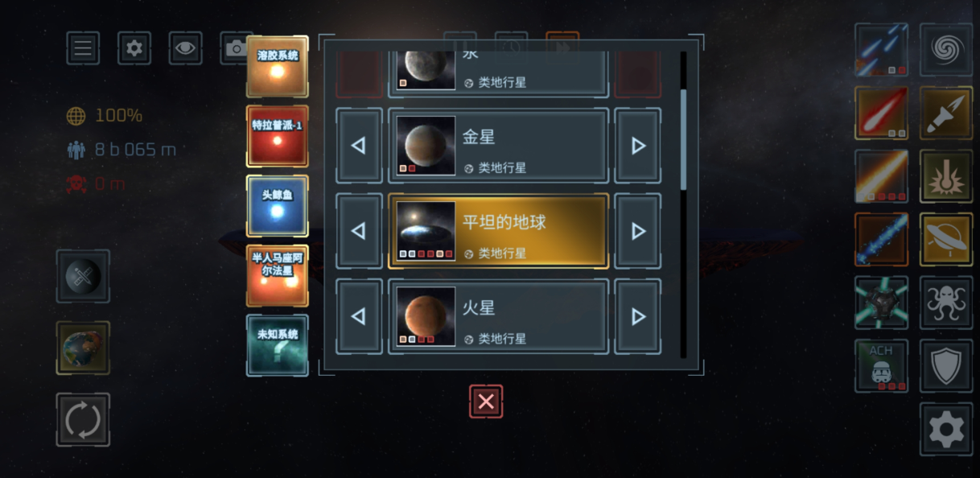The height and width of the screenshot is (478, 980).
Task: Click the right arrow beside 平坦的地球
Action: 638,231
